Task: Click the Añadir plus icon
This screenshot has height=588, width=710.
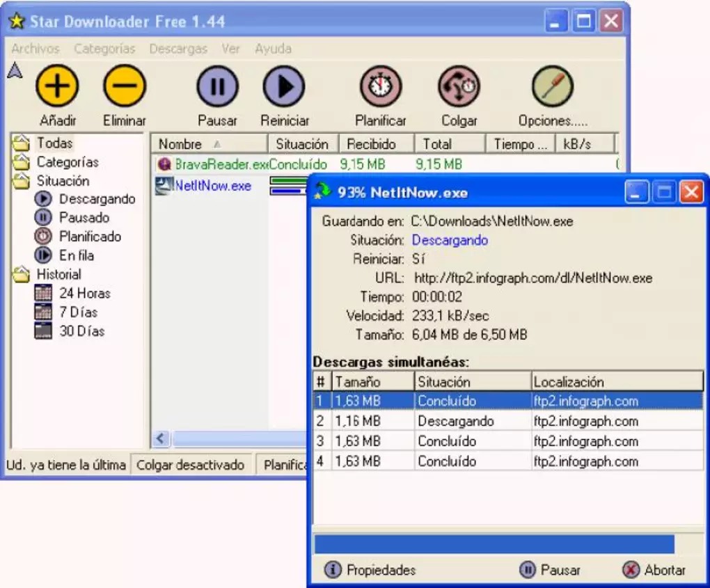Action: click(57, 86)
